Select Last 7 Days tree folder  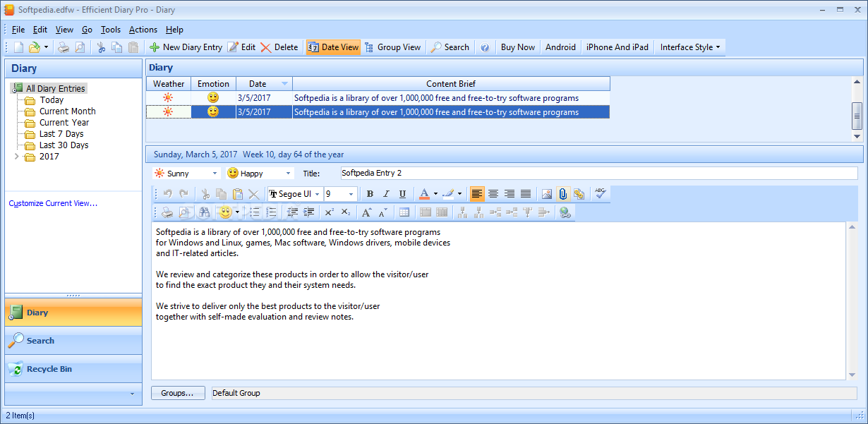tap(61, 134)
